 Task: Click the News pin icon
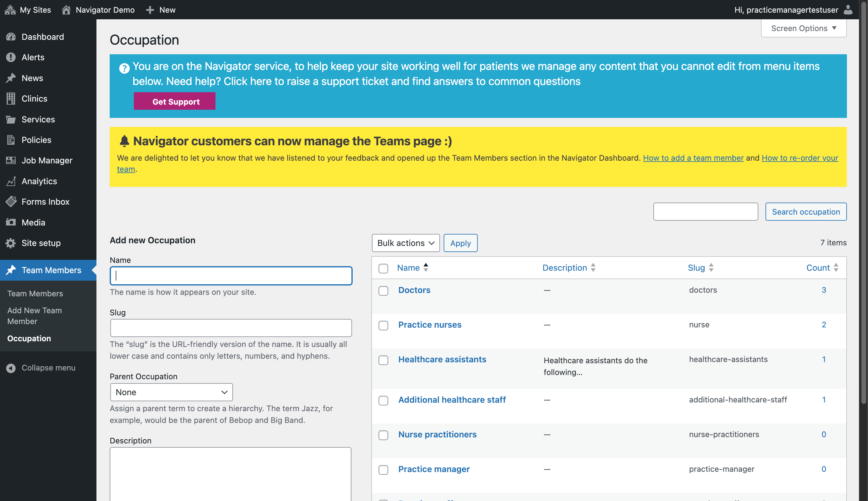point(11,78)
